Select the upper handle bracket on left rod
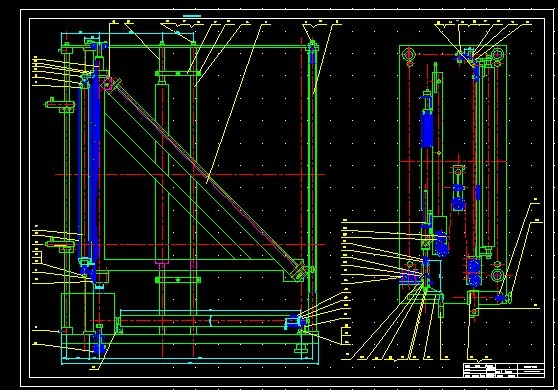The width and height of the screenshot is (558, 390). [x=60, y=105]
